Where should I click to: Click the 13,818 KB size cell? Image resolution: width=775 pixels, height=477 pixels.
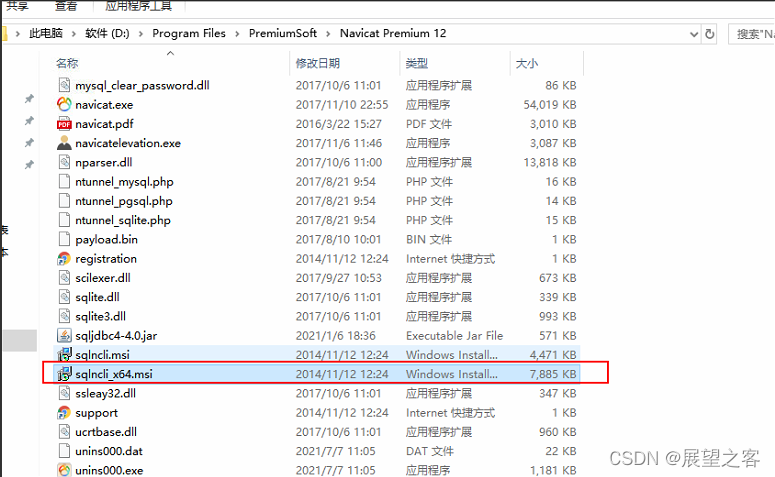[x=550, y=163]
